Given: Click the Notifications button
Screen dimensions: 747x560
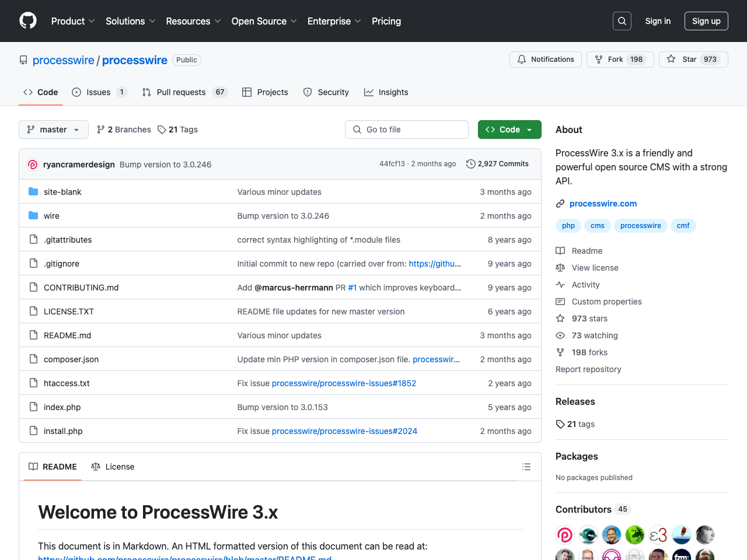Looking at the screenshot, I should click(x=546, y=60).
